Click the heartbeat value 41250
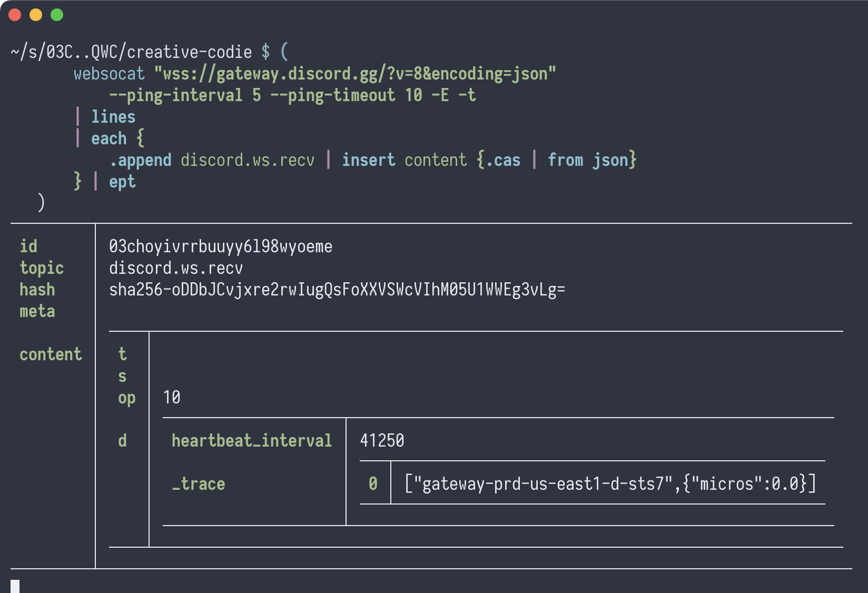 [x=382, y=441]
